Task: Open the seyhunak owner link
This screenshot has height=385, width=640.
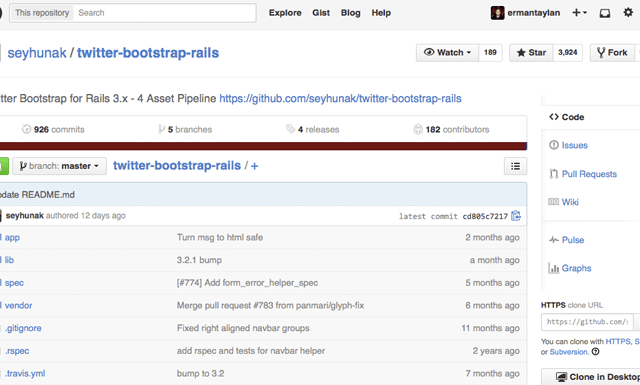Action: click(x=37, y=53)
